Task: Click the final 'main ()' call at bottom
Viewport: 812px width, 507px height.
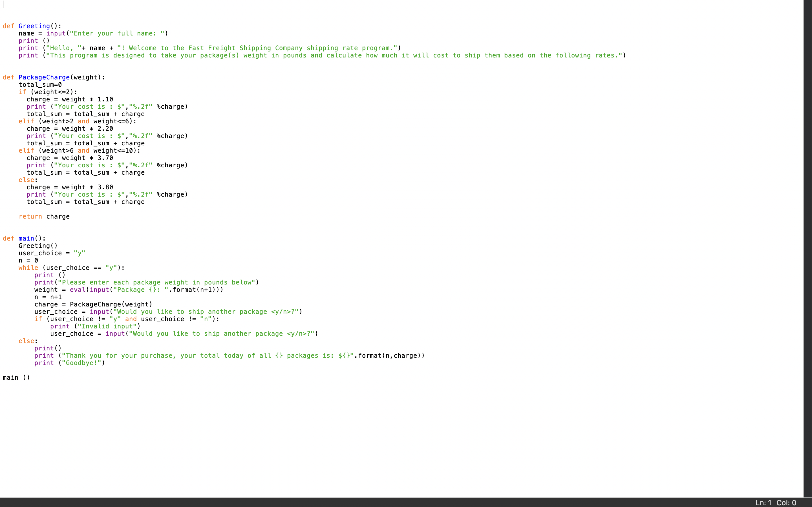Action: [x=16, y=377]
